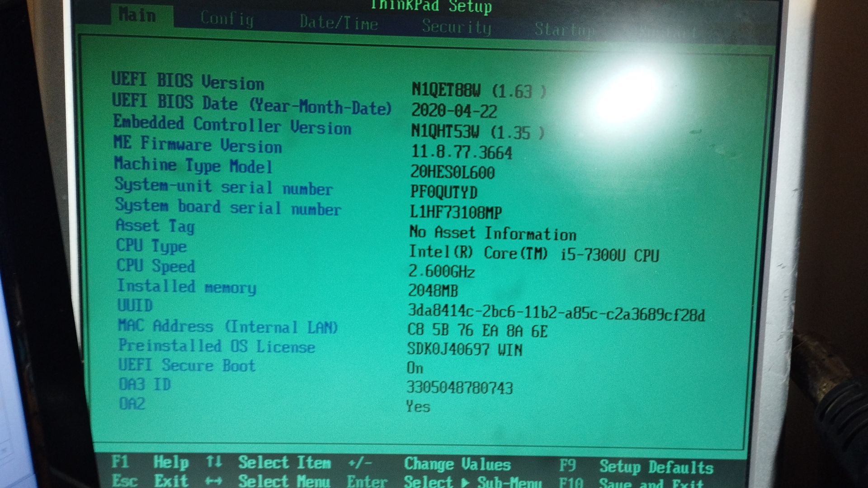Viewport: 868px width, 488px height.
Task: Select the UUID value text
Action: click(556, 313)
